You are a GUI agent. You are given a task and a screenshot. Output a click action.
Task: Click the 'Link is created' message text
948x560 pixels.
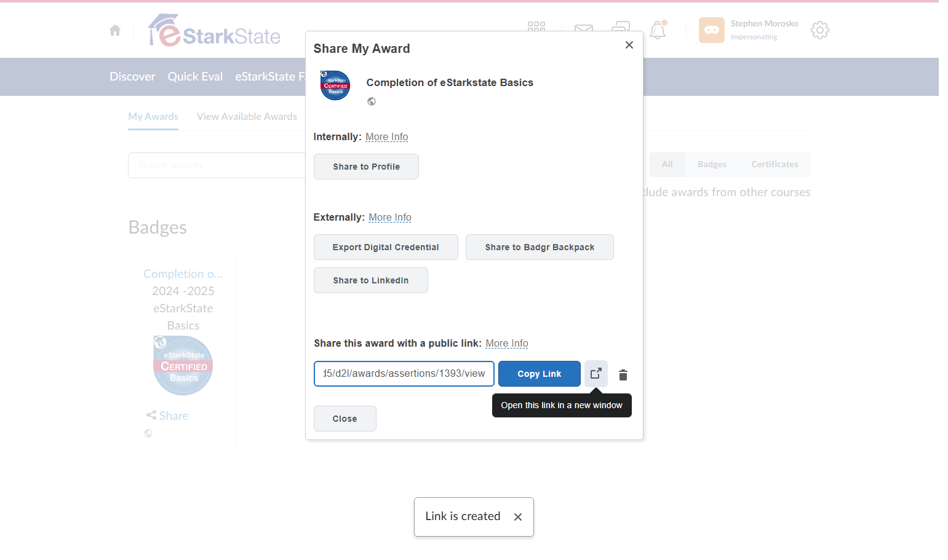463,516
